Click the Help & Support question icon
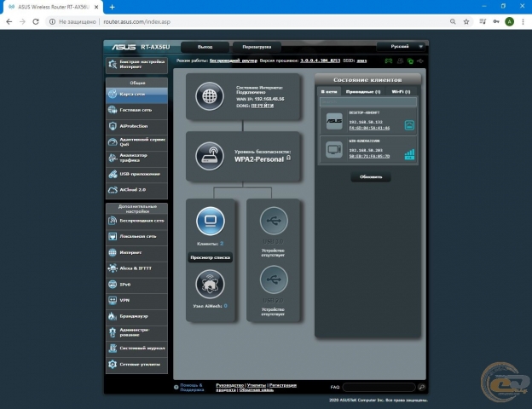The height and width of the screenshot is (409, 532). click(x=176, y=388)
